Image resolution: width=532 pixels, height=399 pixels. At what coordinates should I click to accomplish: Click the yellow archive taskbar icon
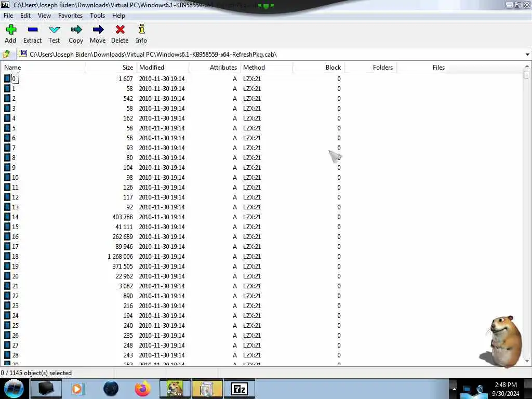207,389
